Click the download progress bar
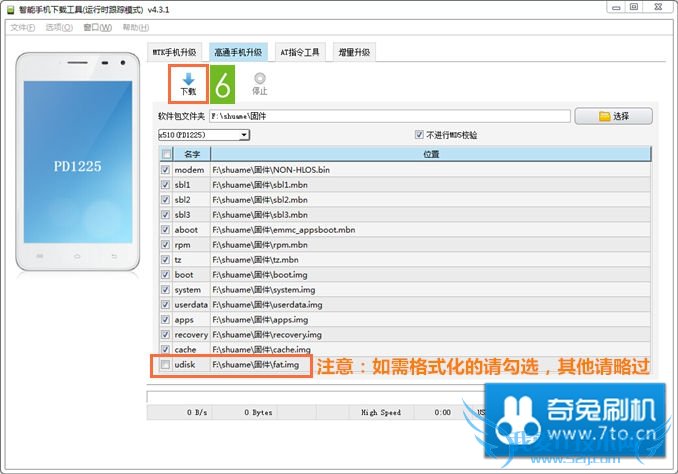The image size is (678, 474). (x=316, y=397)
